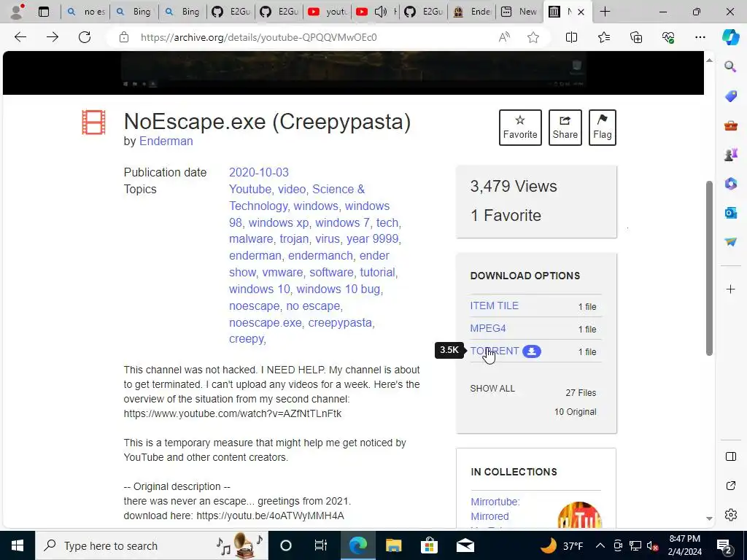Download the TORRENT file link

pyautogui.click(x=495, y=351)
